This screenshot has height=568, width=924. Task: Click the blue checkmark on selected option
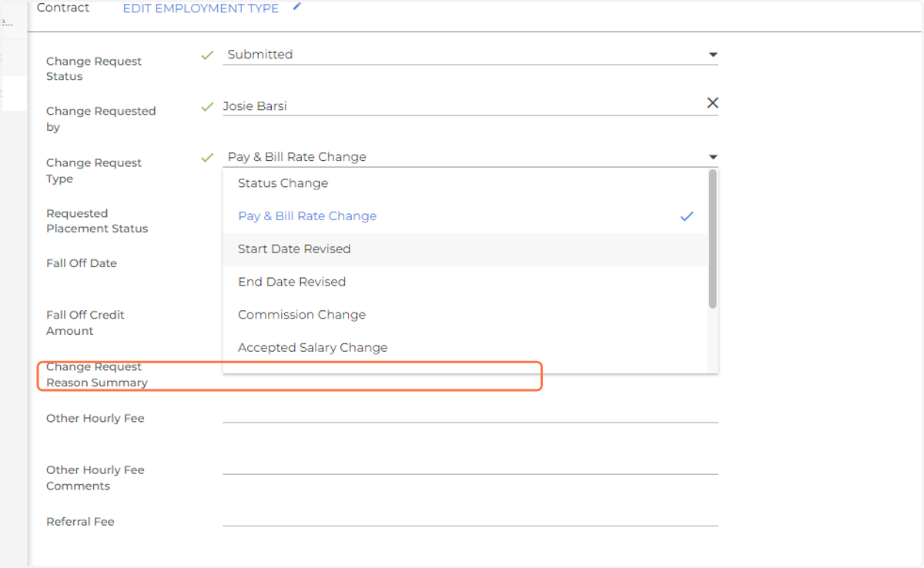click(687, 216)
